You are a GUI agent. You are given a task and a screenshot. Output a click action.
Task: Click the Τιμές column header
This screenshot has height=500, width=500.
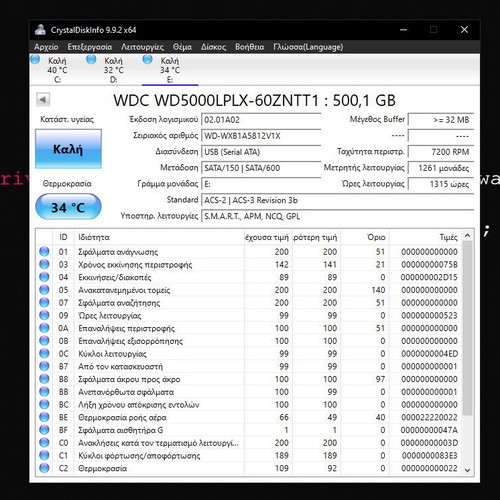pos(425,237)
